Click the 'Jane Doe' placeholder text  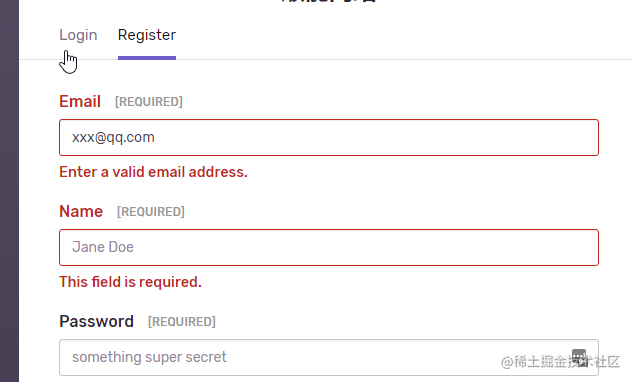pyautogui.click(x=103, y=247)
